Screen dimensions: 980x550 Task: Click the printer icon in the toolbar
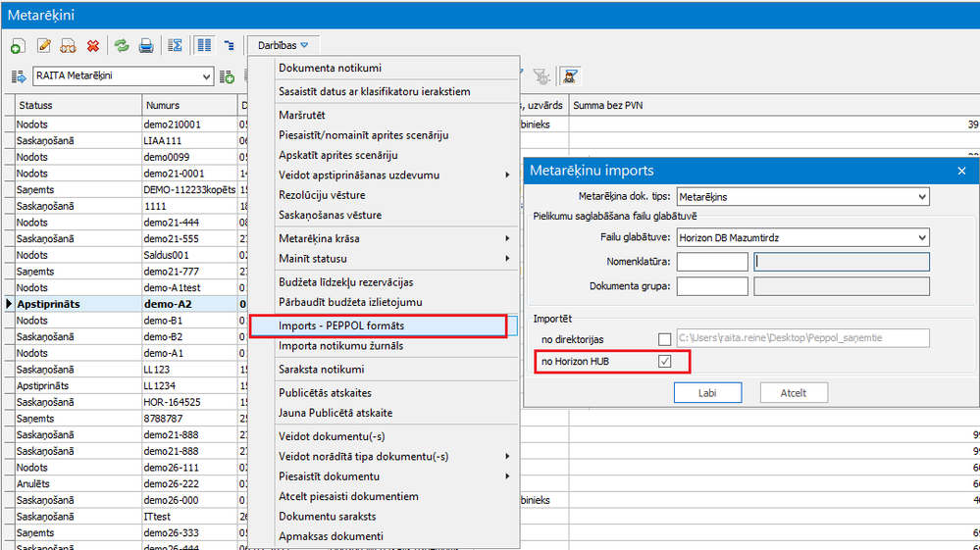click(145, 45)
